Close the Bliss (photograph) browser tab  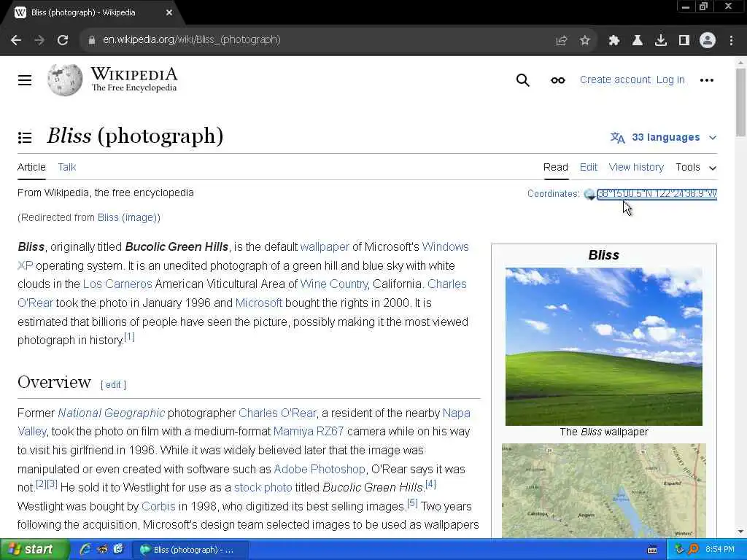click(169, 13)
